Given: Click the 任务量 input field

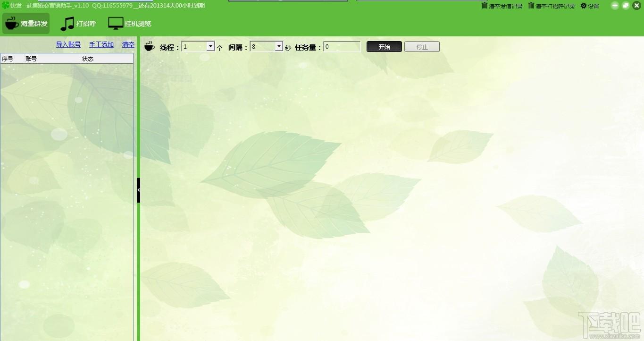Looking at the screenshot, I should (x=342, y=47).
